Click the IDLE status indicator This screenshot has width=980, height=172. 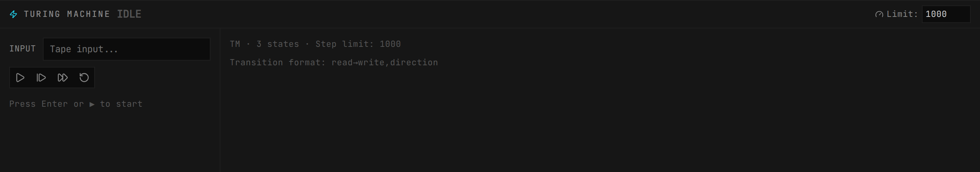(129, 14)
